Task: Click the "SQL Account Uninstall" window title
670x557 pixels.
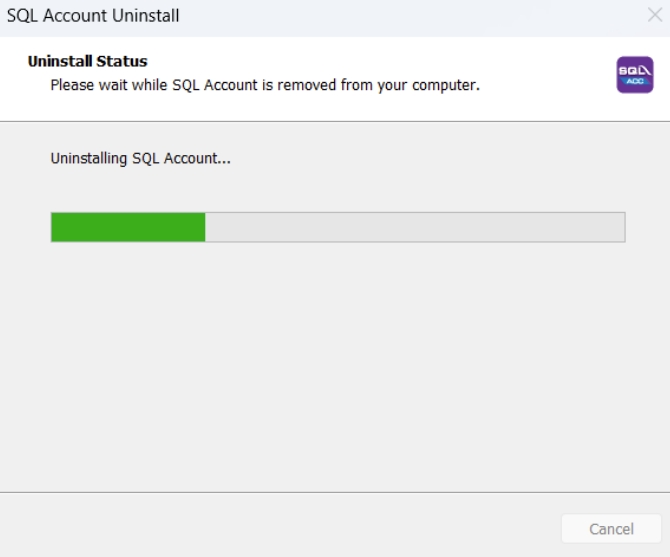Action: pos(93,17)
